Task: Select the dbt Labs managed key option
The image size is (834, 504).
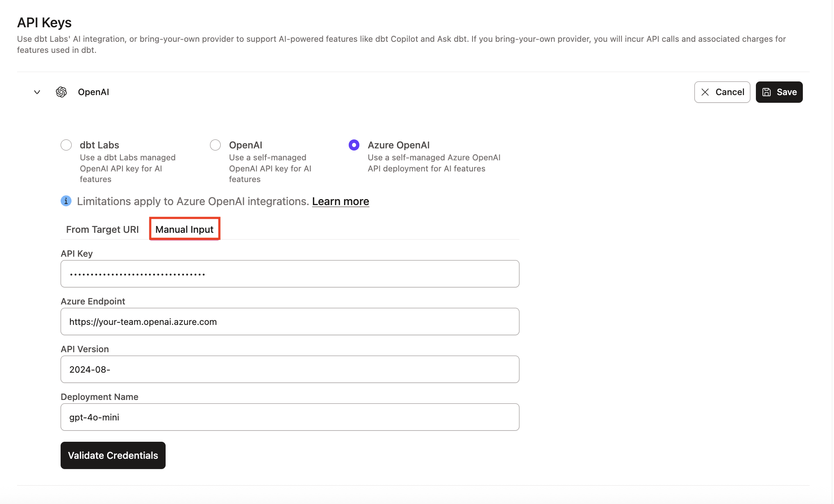Action: [66, 145]
